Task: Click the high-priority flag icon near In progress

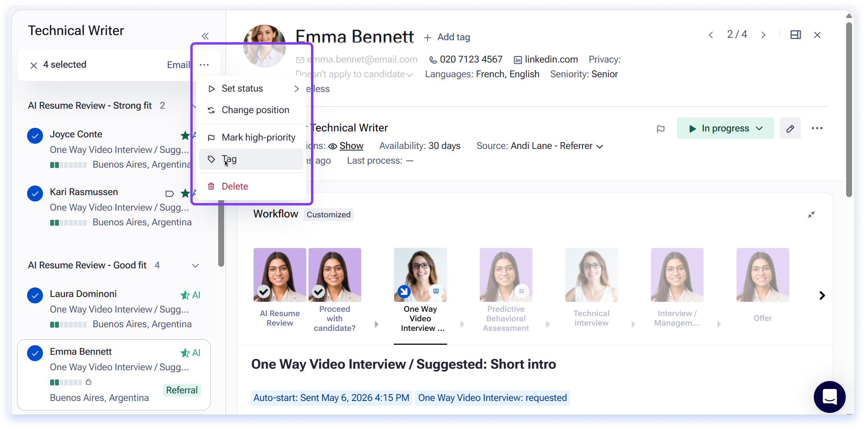Action: 661,129
